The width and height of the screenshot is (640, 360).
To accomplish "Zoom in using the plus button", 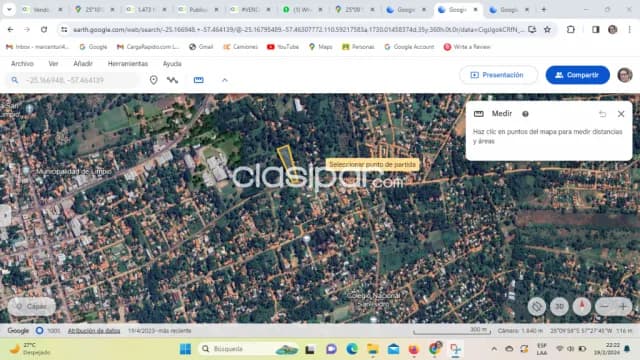I will coord(623,307).
